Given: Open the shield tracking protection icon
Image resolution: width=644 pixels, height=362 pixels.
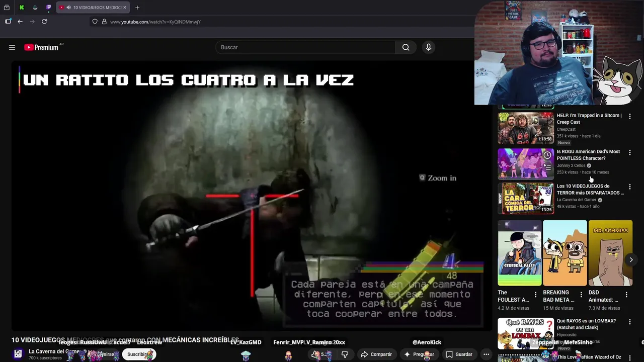Looking at the screenshot, I should pos(95,22).
